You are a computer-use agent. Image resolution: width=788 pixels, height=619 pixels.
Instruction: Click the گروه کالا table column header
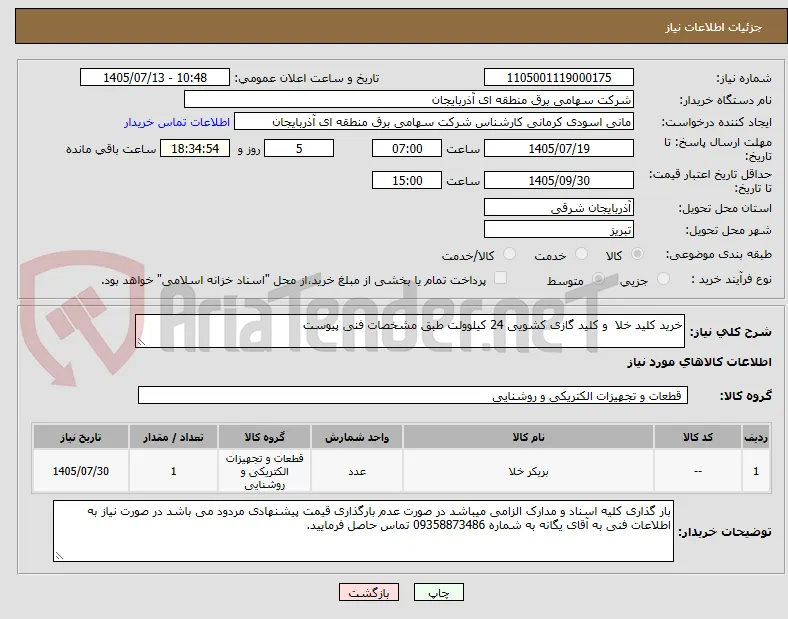click(264, 437)
